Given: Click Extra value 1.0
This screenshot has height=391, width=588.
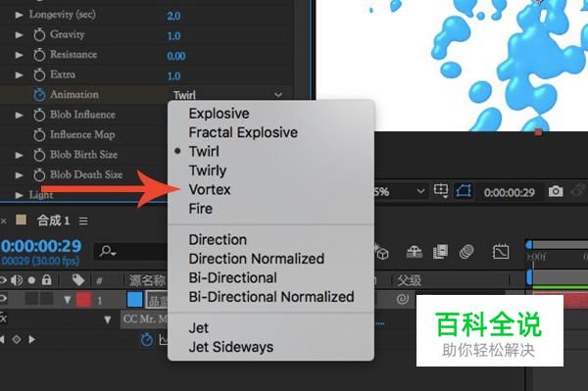Looking at the screenshot, I should click(173, 76).
